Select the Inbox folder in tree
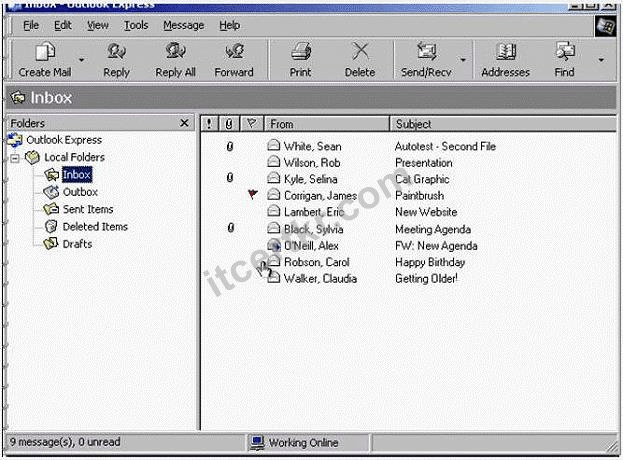 click(77, 174)
